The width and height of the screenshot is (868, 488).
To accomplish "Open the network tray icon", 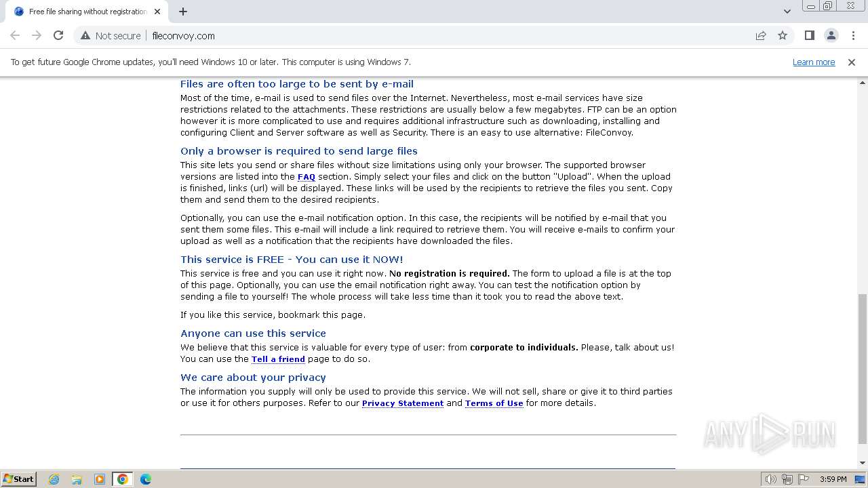I will coord(787,479).
